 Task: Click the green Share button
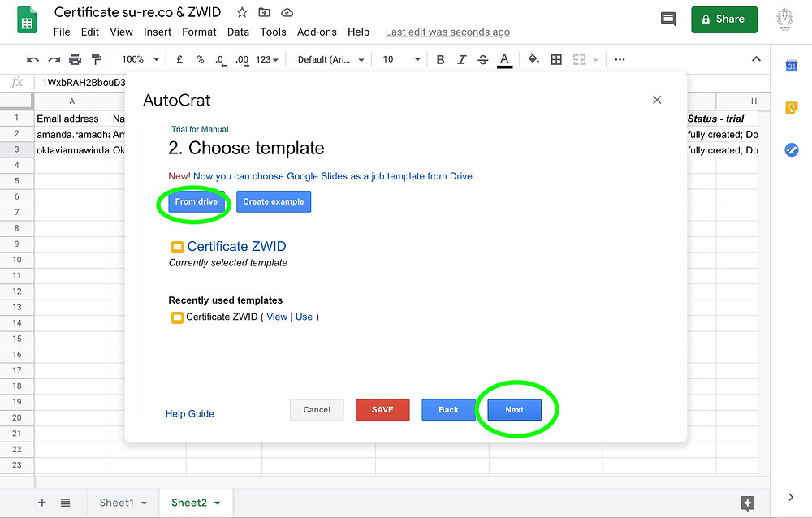(x=724, y=19)
